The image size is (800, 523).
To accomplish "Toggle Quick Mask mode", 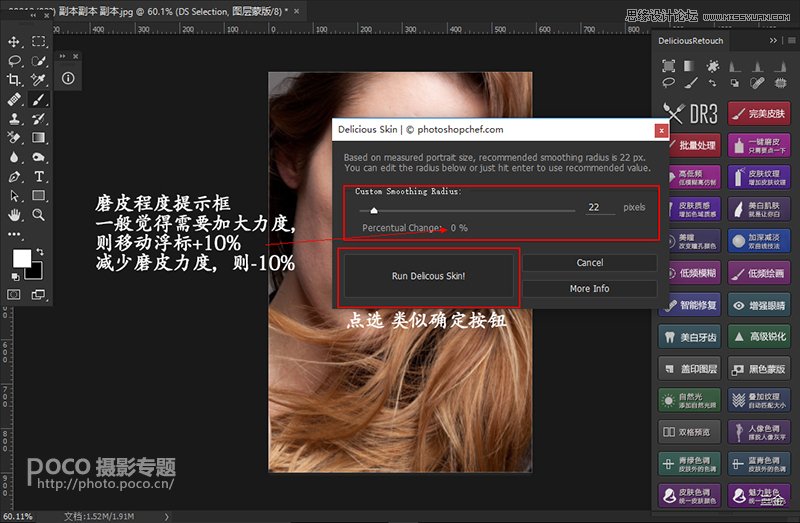I will (x=14, y=294).
